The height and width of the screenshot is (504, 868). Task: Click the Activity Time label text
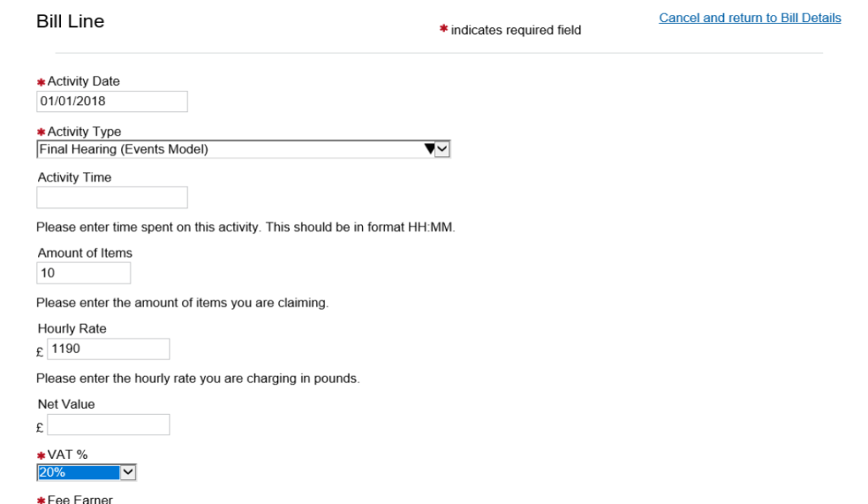point(75,177)
